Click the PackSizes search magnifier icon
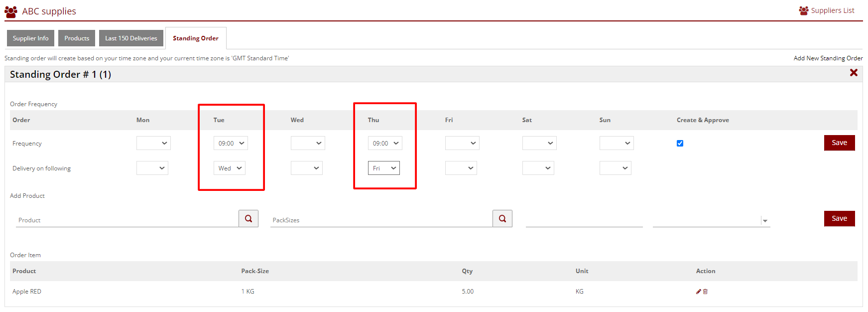The height and width of the screenshot is (312, 868). pyautogui.click(x=502, y=218)
